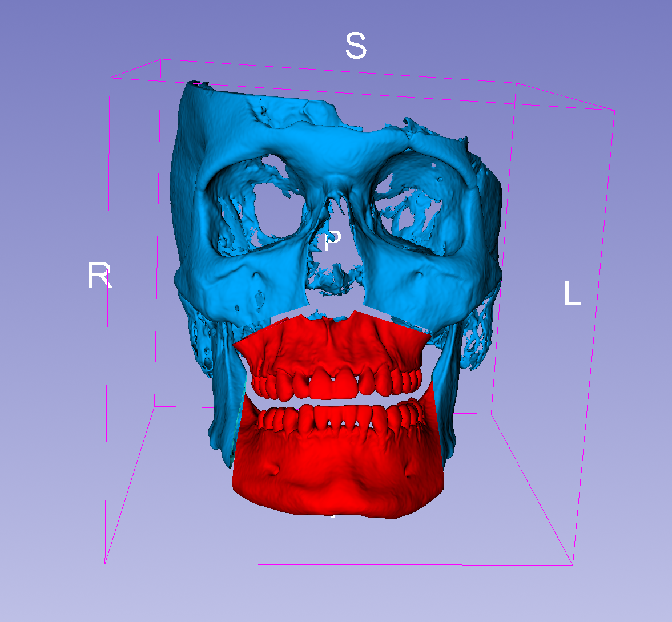The height and width of the screenshot is (622, 672).
Task: Click the blue mandibular ramus on R side
Action: [x=226, y=399]
